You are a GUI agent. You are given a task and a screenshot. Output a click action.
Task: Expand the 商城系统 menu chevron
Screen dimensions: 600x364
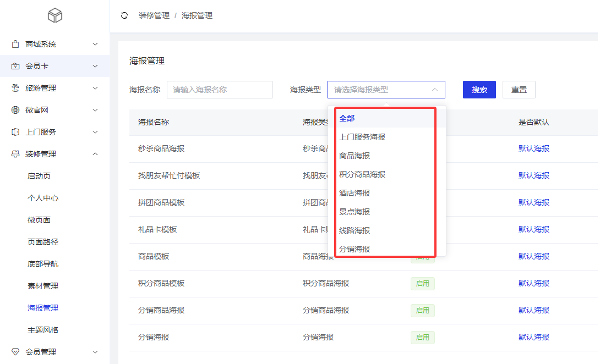point(95,44)
